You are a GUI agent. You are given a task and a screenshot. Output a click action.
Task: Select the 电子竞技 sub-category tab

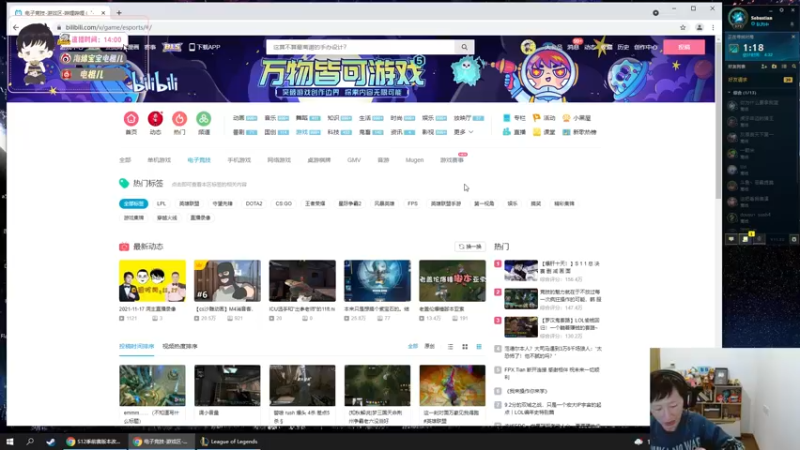pyautogui.click(x=199, y=160)
